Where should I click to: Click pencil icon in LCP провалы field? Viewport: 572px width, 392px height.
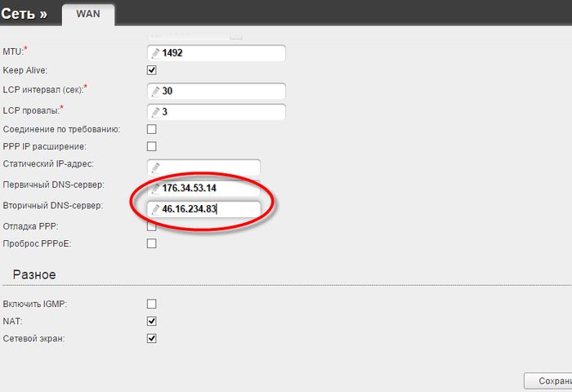coord(154,111)
